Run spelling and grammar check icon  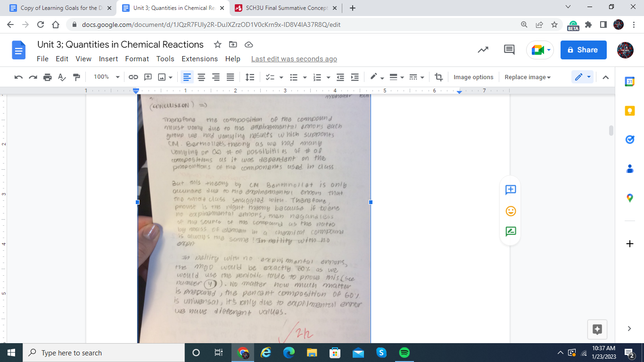click(x=62, y=77)
